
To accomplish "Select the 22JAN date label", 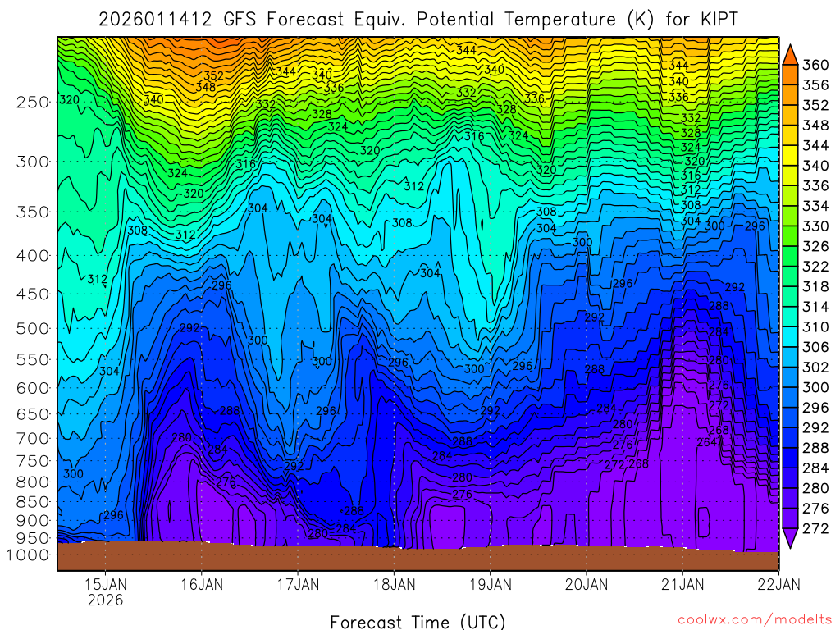I will 779,584.
